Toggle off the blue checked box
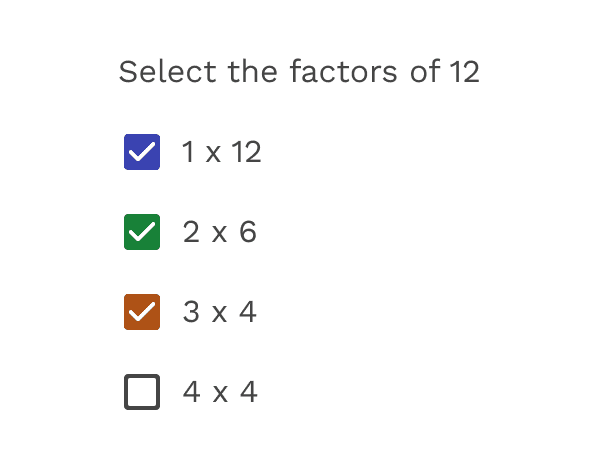The height and width of the screenshot is (464, 600). pos(142,152)
